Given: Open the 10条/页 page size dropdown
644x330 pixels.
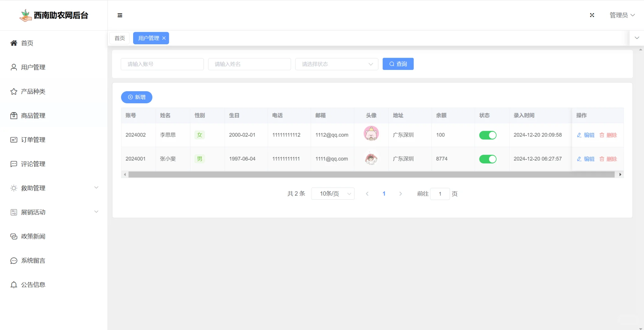Looking at the screenshot, I should [333, 193].
